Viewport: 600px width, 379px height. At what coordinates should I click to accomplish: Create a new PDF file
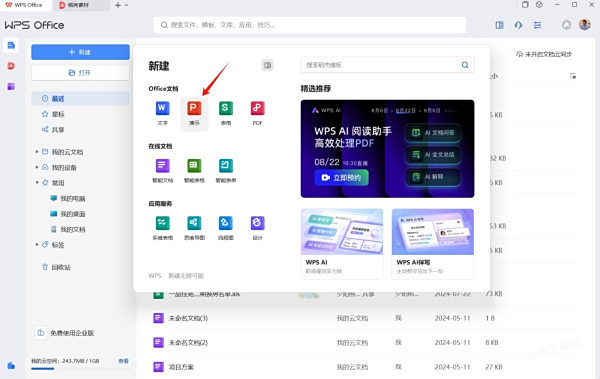[x=258, y=113]
